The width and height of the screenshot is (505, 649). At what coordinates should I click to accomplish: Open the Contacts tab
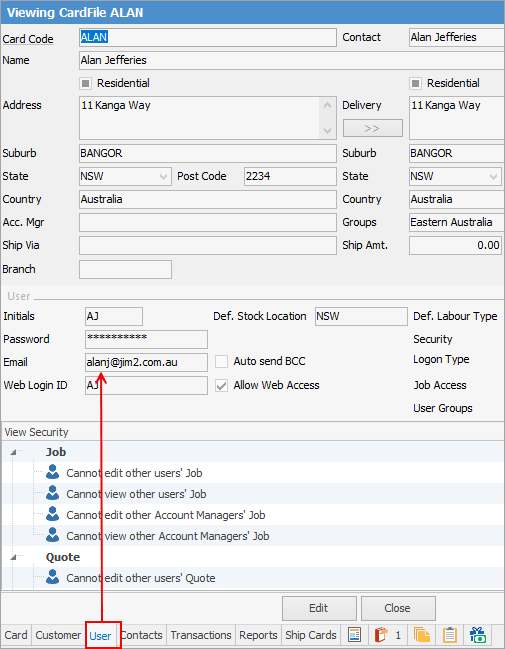coord(142,635)
